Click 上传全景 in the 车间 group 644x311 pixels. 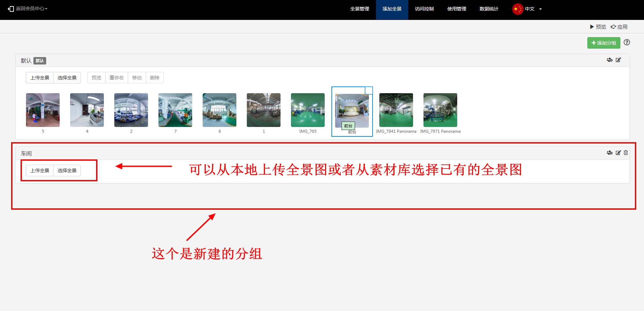tap(40, 171)
